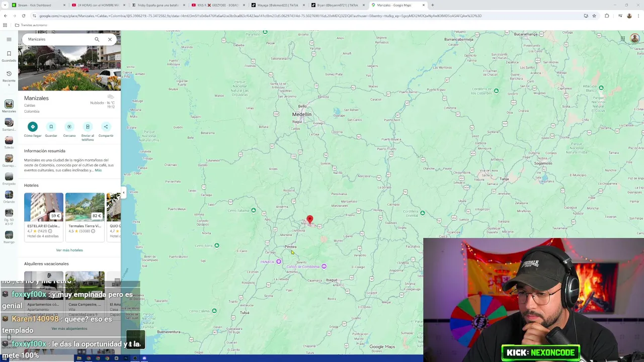The image size is (644, 362).
Task: Click the Cercano nearby icon
Action: (69, 127)
